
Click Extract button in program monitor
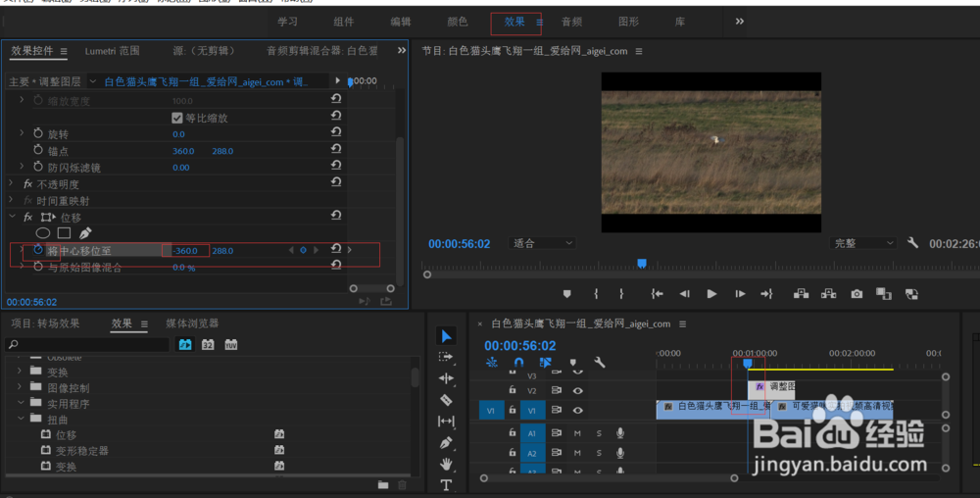tap(828, 294)
